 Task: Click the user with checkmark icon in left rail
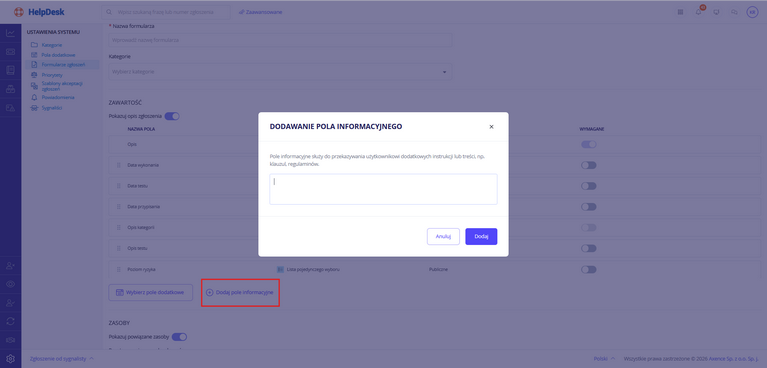coord(10,303)
